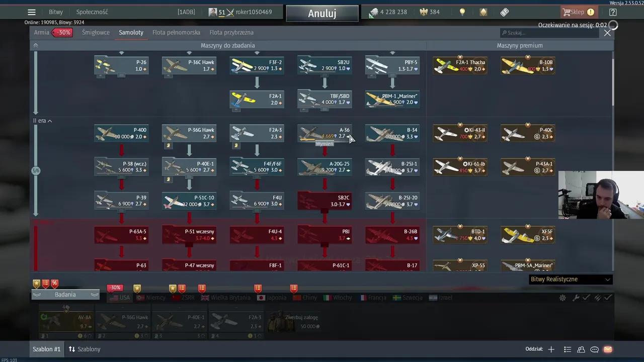Viewport: 644px width, 362px height.
Task: Add a squad member with plus icon
Action: pyautogui.click(x=551, y=349)
